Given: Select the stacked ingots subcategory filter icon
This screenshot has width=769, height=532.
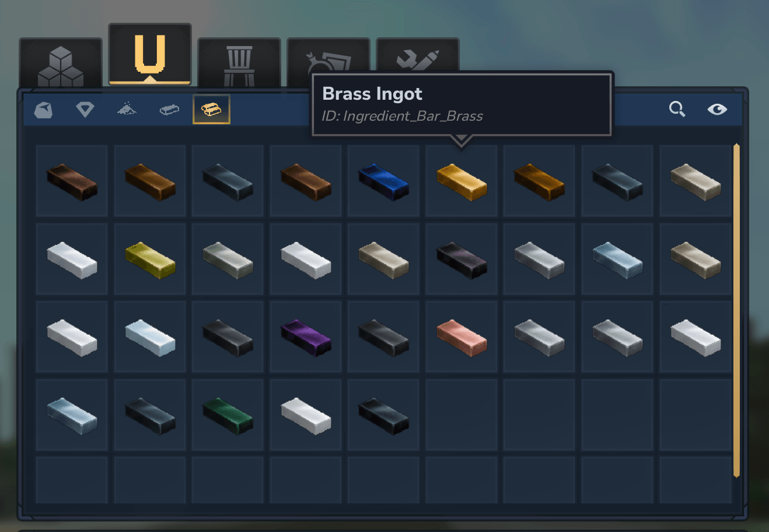Looking at the screenshot, I should pos(211,110).
